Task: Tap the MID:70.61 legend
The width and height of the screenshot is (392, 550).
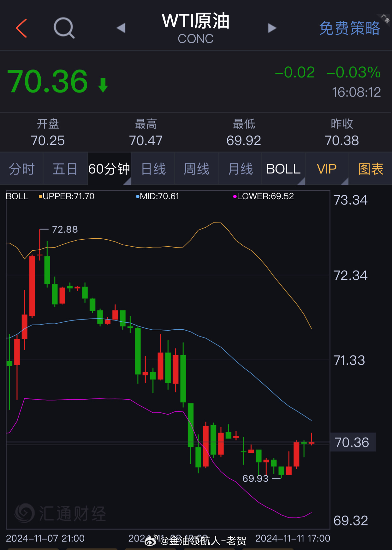Action: (x=157, y=196)
